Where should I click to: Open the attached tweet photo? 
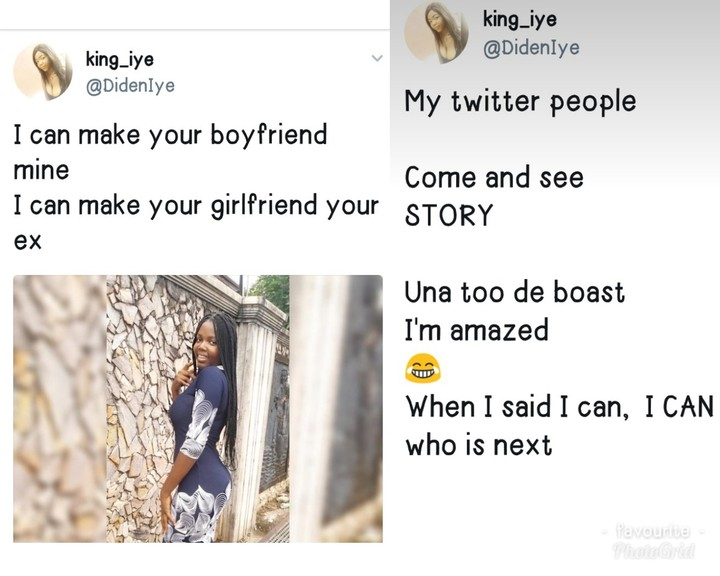[197, 408]
